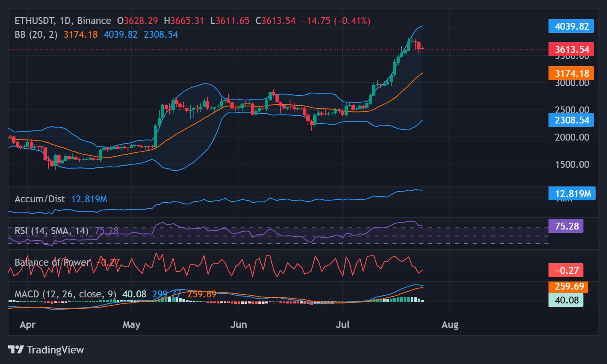This screenshot has height=364, width=607.
Task: Click the red -0.27 Balance of Power tag
Action: (566, 270)
